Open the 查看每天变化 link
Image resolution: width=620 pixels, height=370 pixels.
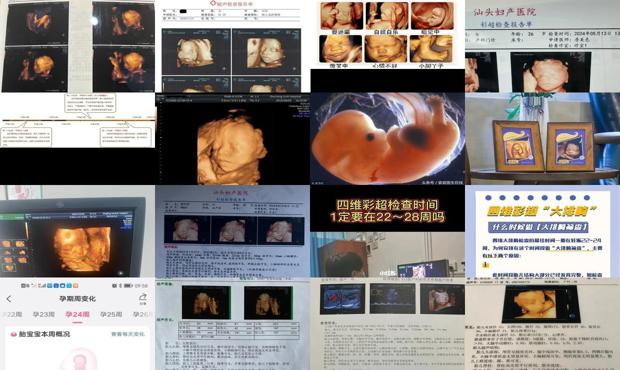pyautogui.click(x=128, y=334)
